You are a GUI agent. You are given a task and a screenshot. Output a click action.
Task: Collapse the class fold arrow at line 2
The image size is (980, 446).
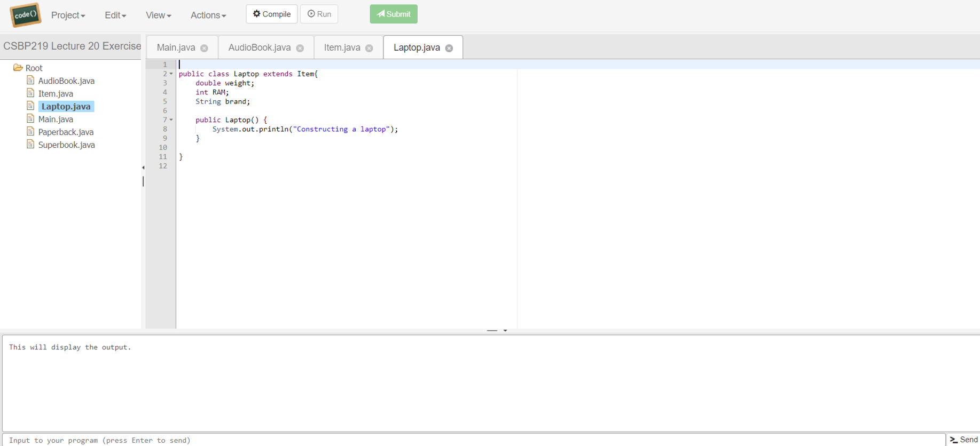(x=171, y=74)
